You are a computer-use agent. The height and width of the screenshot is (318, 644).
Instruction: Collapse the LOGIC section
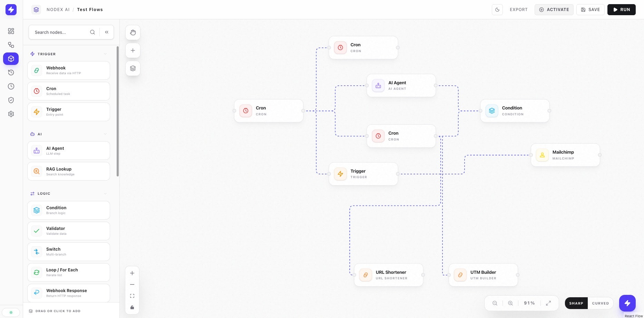[106, 193]
